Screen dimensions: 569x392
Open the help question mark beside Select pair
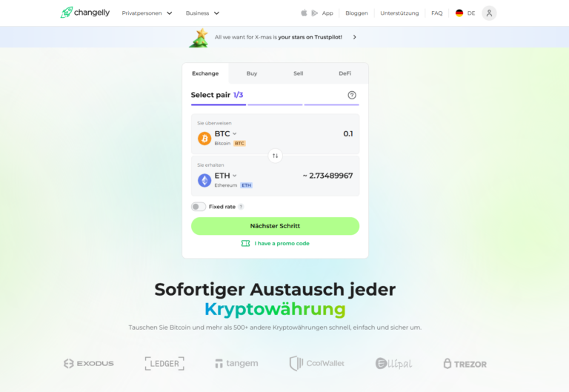tap(352, 95)
